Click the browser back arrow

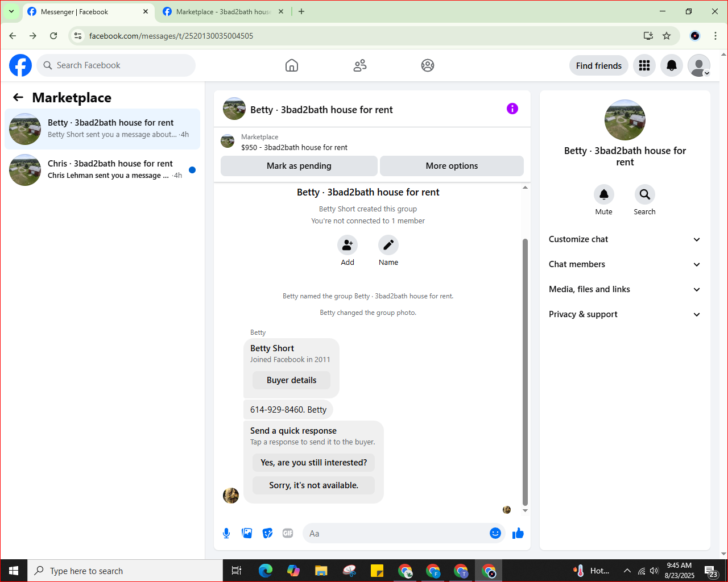point(13,36)
